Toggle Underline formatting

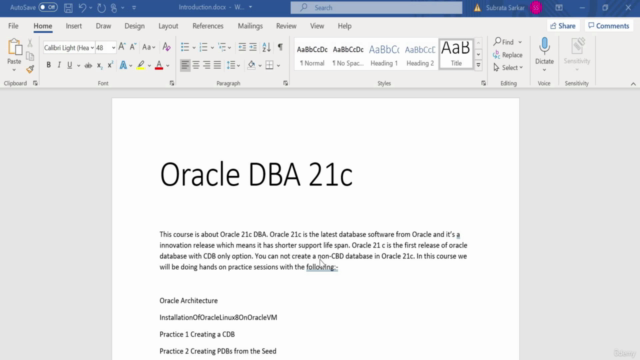point(70,65)
